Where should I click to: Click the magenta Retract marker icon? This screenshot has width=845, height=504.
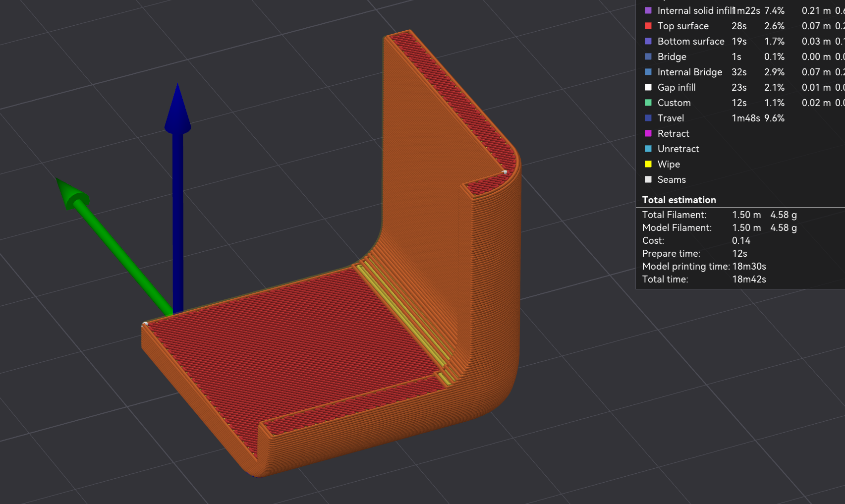(x=648, y=133)
